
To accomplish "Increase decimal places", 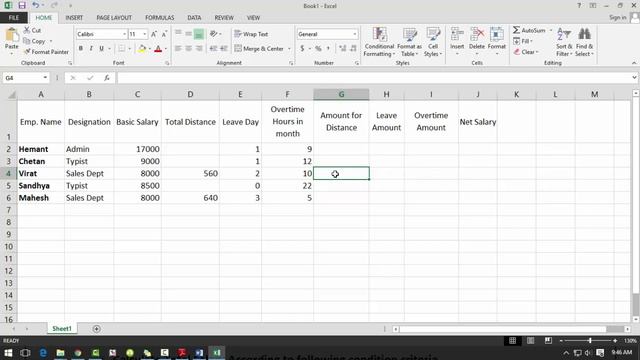I will 342,49.
